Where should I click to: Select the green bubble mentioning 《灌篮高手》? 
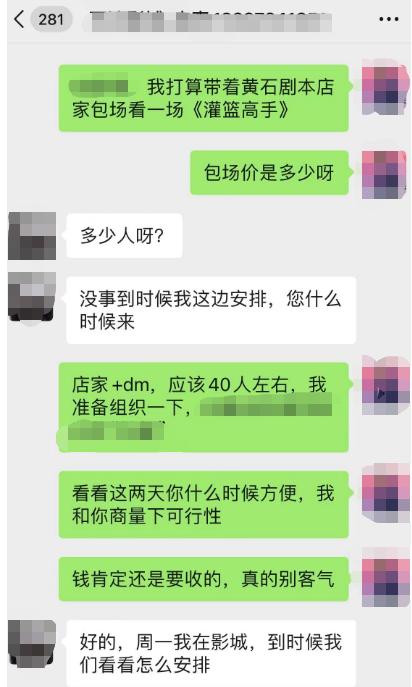(x=204, y=98)
